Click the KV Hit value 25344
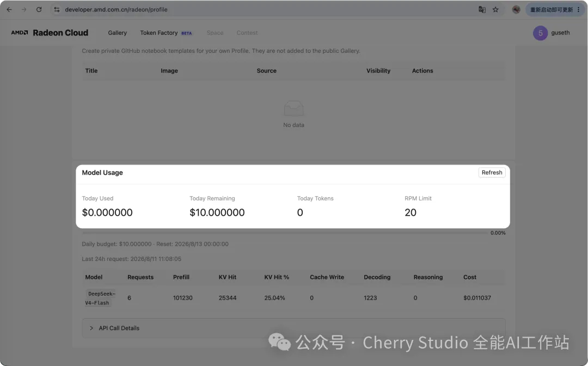Screen dimensions: 588x366 point(228,298)
